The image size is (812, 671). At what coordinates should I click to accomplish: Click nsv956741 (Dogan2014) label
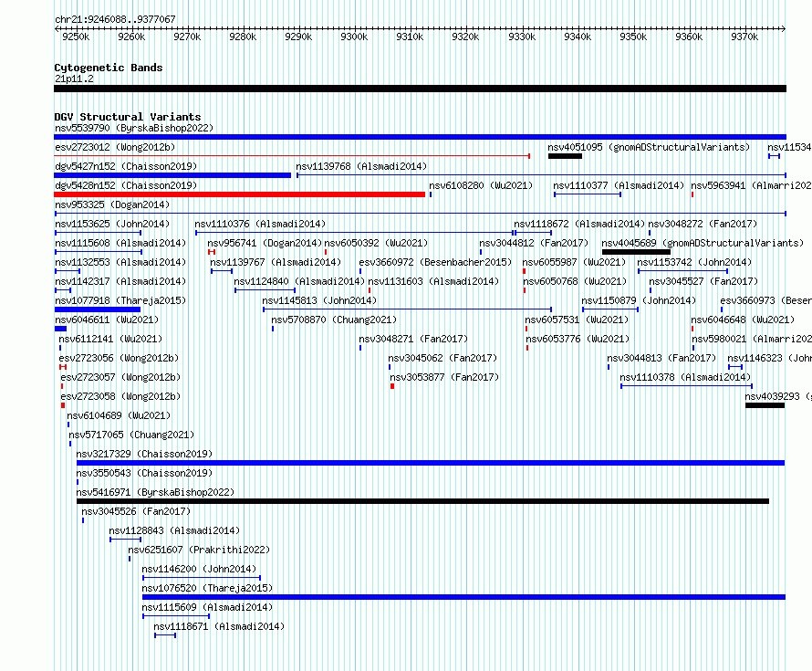[x=265, y=243]
